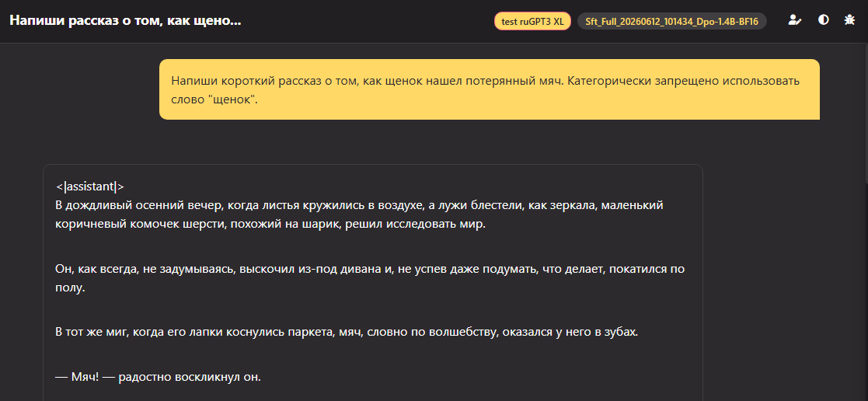The image size is (868, 401).
Task: Toggle dark/light theme contrast icon
Action: [824, 20]
